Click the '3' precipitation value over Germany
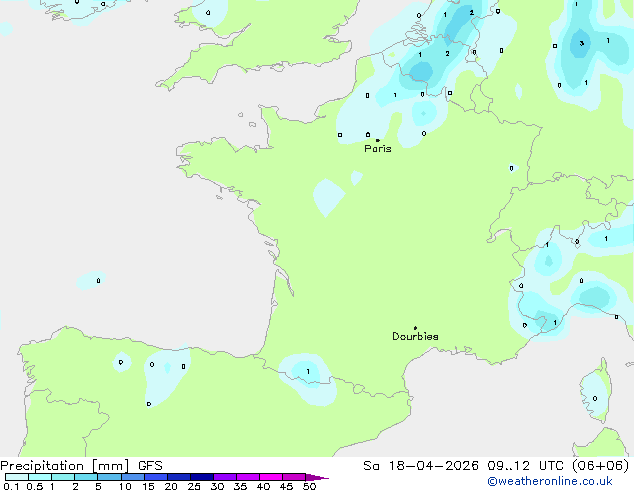Viewport: 634px width, 490px height. click(x=581, y=43)
